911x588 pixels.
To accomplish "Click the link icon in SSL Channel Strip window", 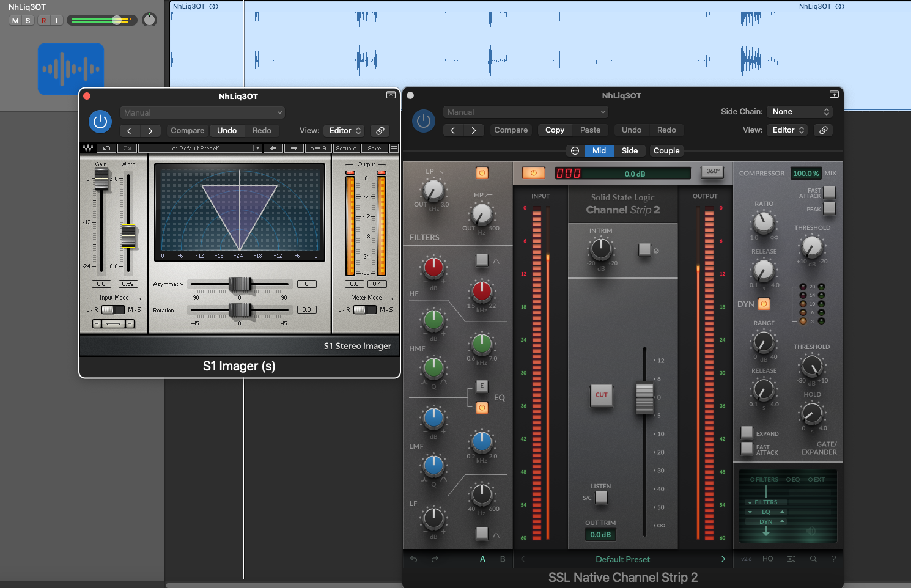I will [824, 130].
